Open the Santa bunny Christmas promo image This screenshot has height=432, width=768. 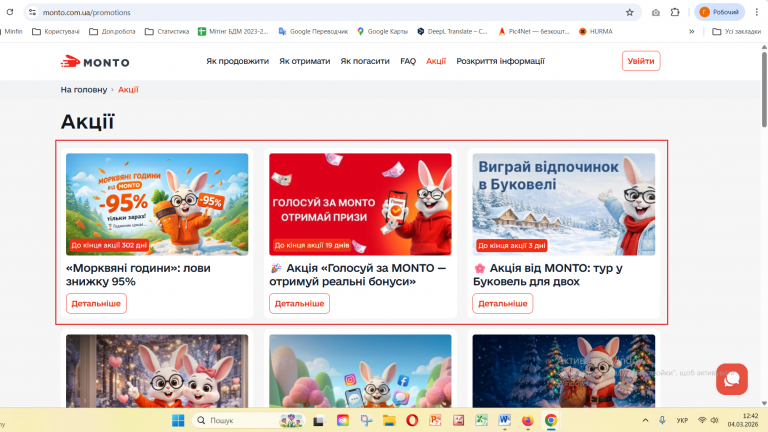click(564, 371)
